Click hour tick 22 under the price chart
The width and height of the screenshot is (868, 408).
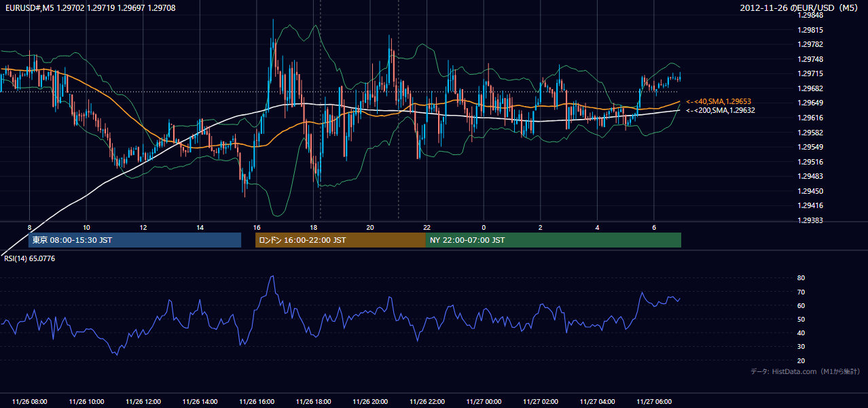(427, 227)
